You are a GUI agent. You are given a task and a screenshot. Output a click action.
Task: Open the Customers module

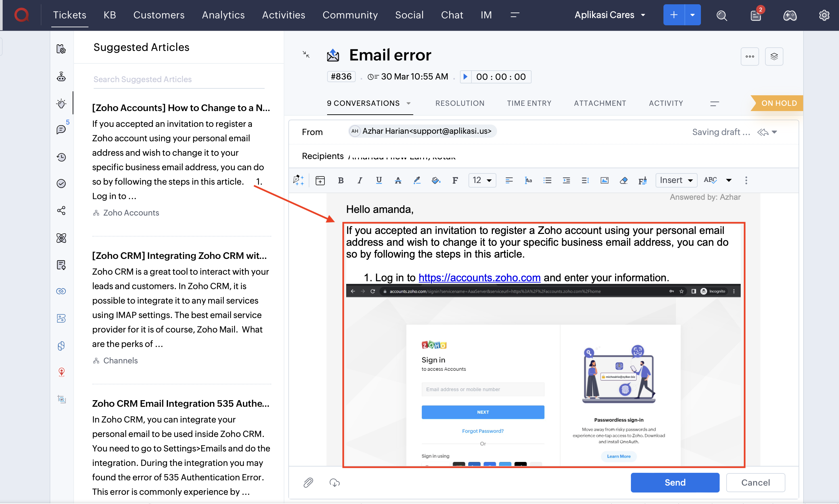(159, 15)
